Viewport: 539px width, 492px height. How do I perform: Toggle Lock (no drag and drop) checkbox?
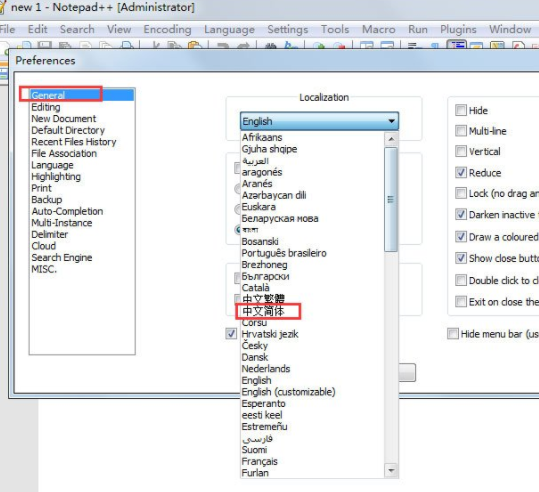(461, 193)
